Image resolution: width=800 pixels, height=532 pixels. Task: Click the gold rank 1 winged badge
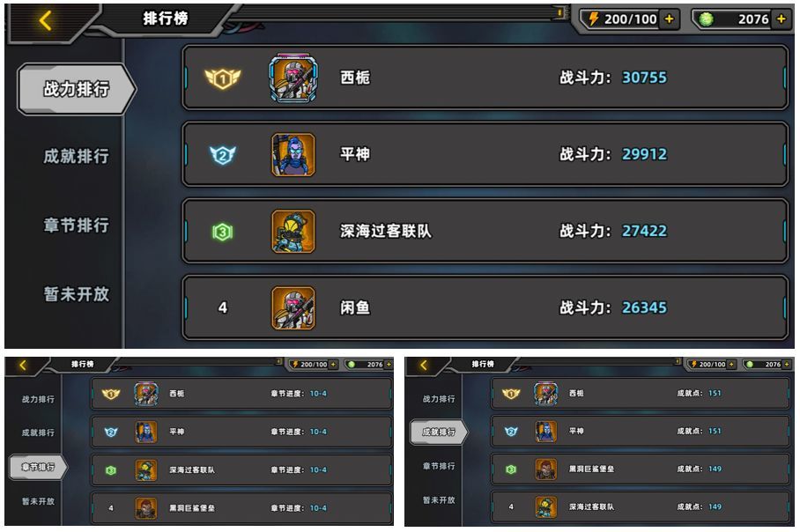(222, 78)
